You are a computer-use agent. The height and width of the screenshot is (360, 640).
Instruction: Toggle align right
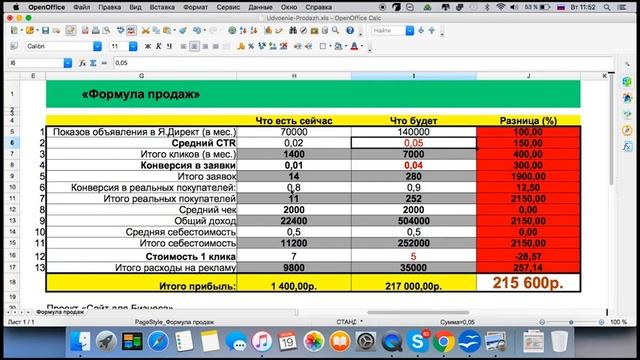(x=205, y=46)
